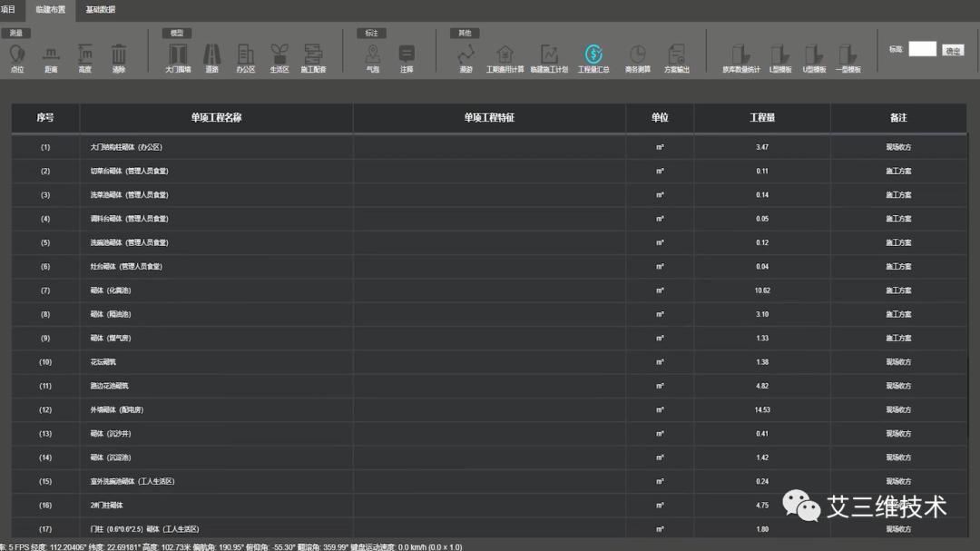Screen dimensions: 980x551
Task: Click the 现场收方 remark in row 1
Action: [x=898, y=147]
